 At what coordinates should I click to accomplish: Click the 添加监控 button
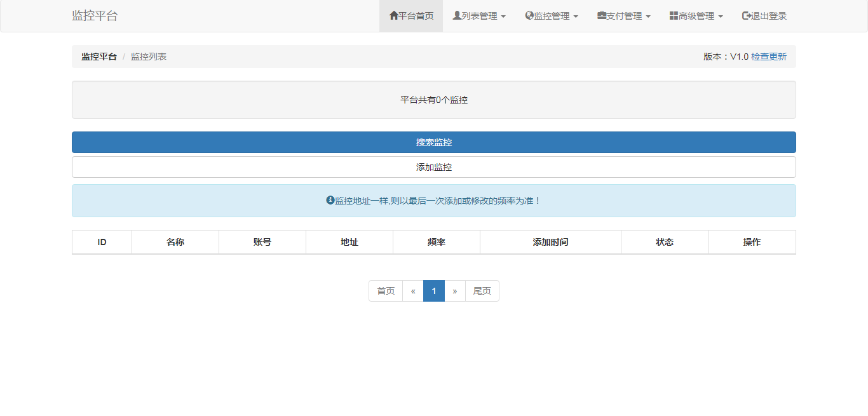coord(434,166)
